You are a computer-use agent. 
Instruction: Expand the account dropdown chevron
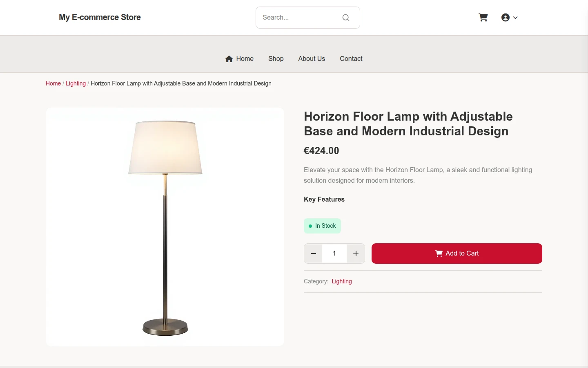(515, 18)
